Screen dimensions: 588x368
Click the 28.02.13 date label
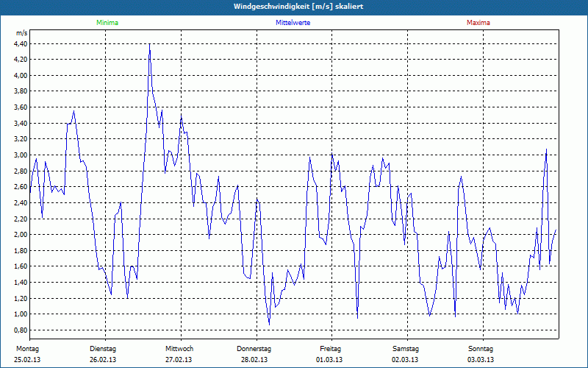[254, 360]
